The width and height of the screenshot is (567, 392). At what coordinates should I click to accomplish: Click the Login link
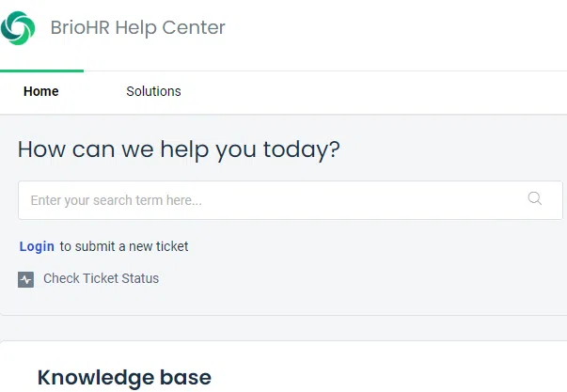coord(37,246)
